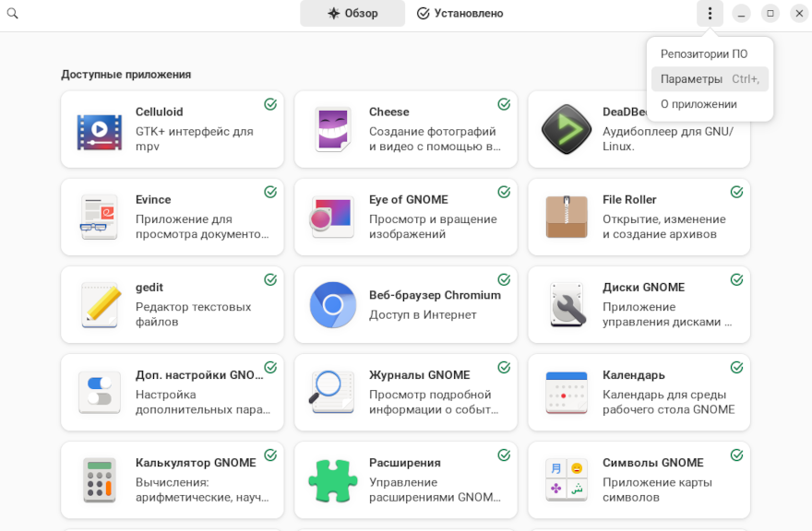Click installed checkmark on Календарь card
The image size is (812, 531).
click(x=736, y=367)
